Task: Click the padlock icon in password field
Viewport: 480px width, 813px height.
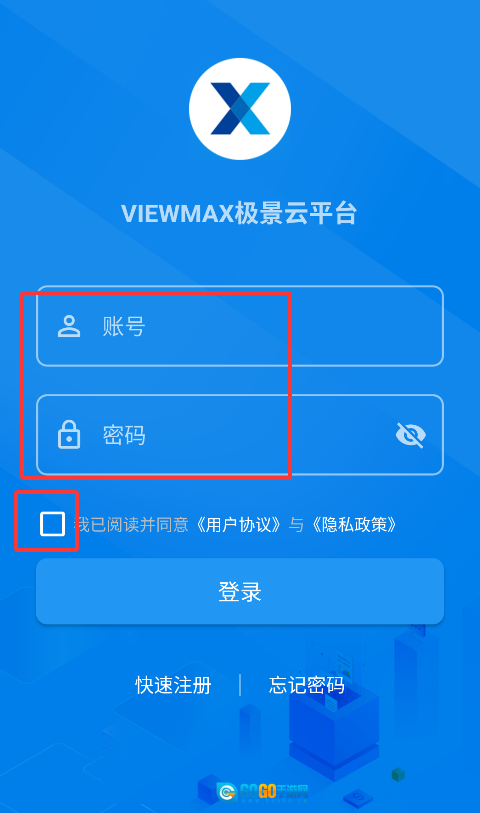Action: coord(69,434)
